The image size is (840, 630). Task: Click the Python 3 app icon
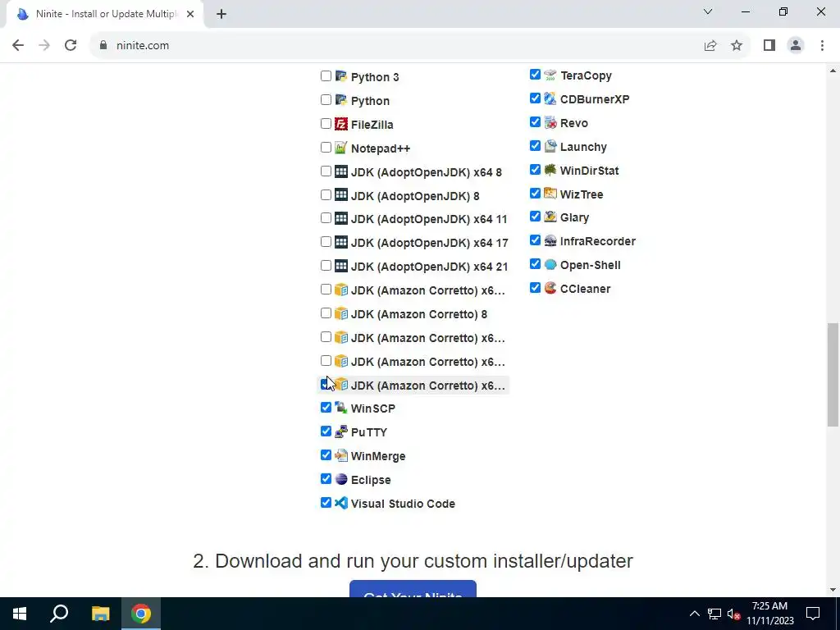[x=340, y=76]
